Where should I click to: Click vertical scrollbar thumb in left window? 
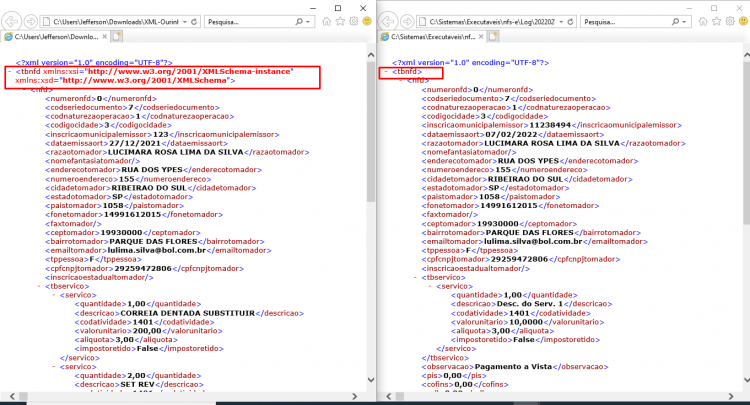pyautogui.click(x=371, y=131)
